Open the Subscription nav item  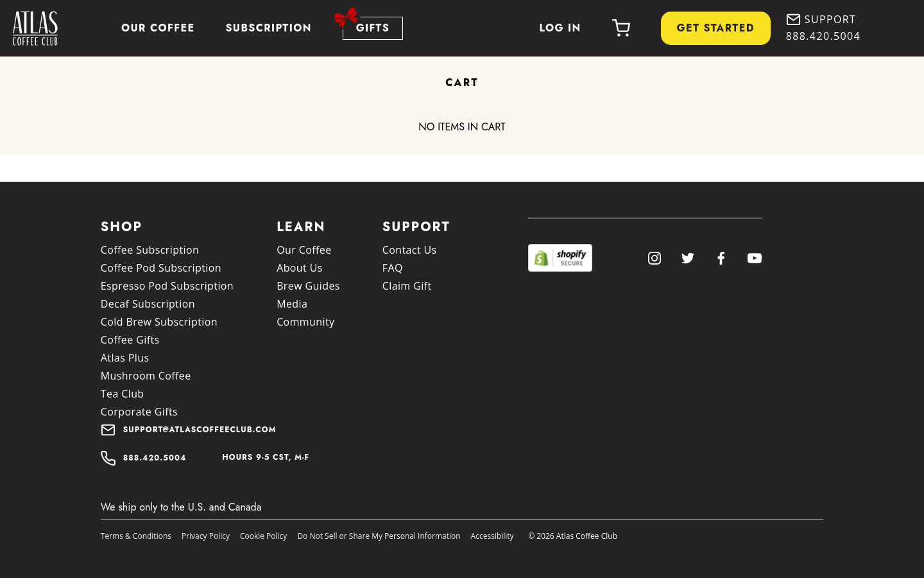point(268,28)
